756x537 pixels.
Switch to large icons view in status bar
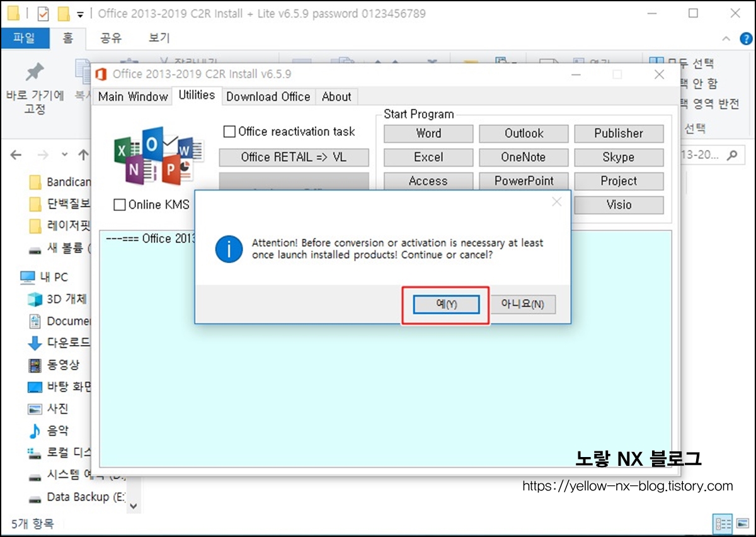click(742, 524)
